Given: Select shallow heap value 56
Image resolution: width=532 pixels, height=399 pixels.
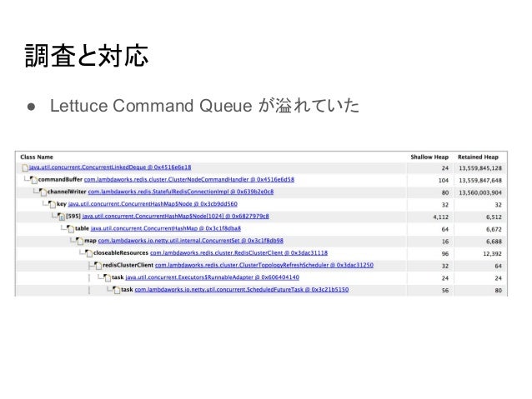Looking at the screenshot, I should pos(445,290).
